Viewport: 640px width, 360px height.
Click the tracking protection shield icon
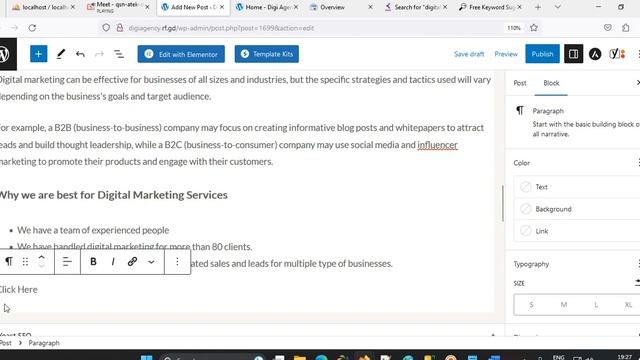tap(106, 28)
